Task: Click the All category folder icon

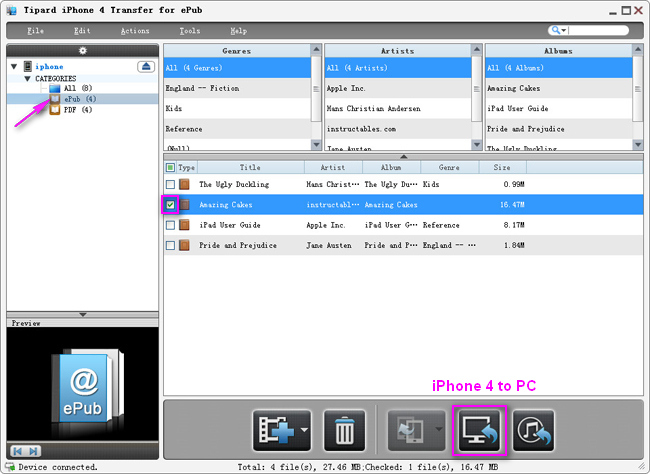Action: click(x=54, y=88)
